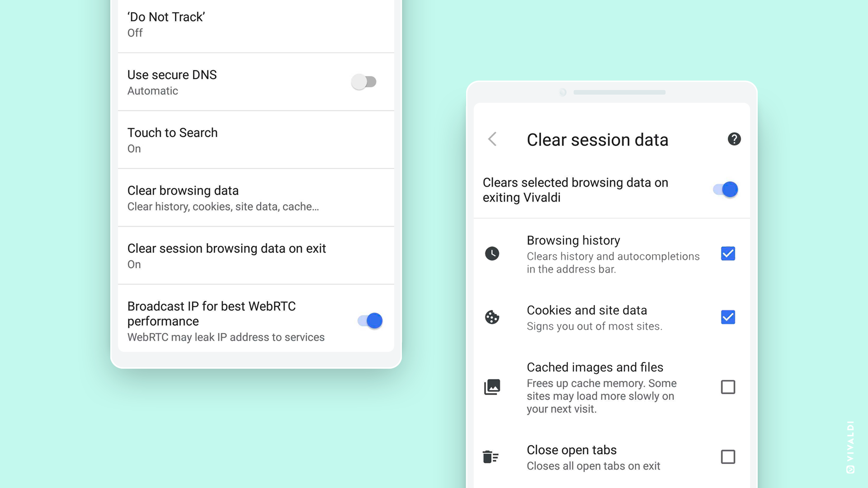The height and width of the screenshot is (488, 868).
Task: Expand the Clear browsing data option
Action: coord(252,197)
